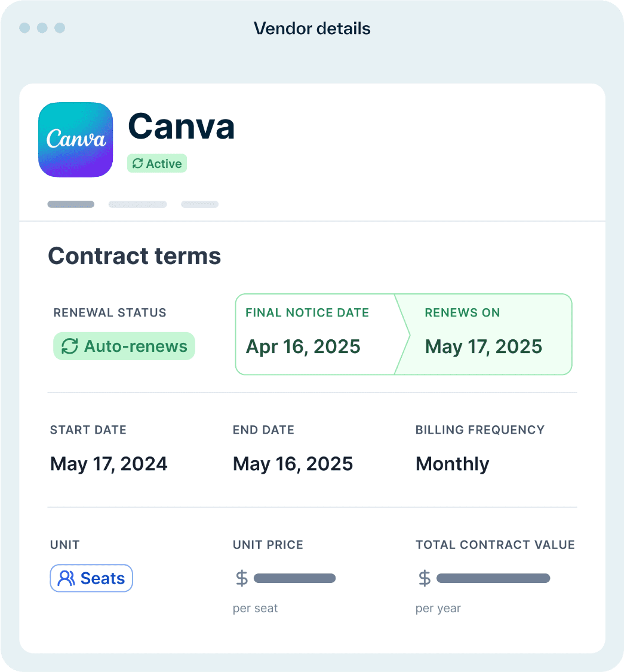Click the Active status badge
This screenshot has width=624, height=672.
tap(157, 163)
